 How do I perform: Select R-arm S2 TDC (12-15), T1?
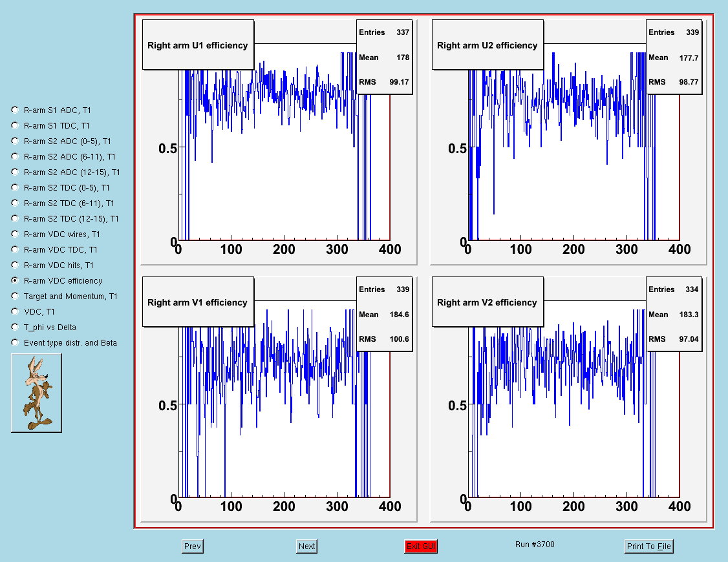(x=15, y=218)
